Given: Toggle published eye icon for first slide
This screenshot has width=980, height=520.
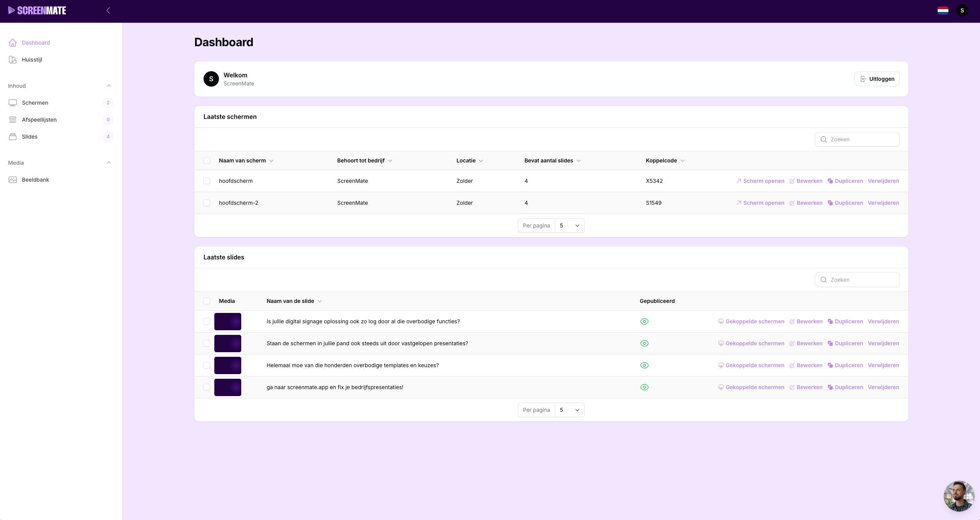Looking at the screenshot, I should pyautogui.click(x=644, y=321).
